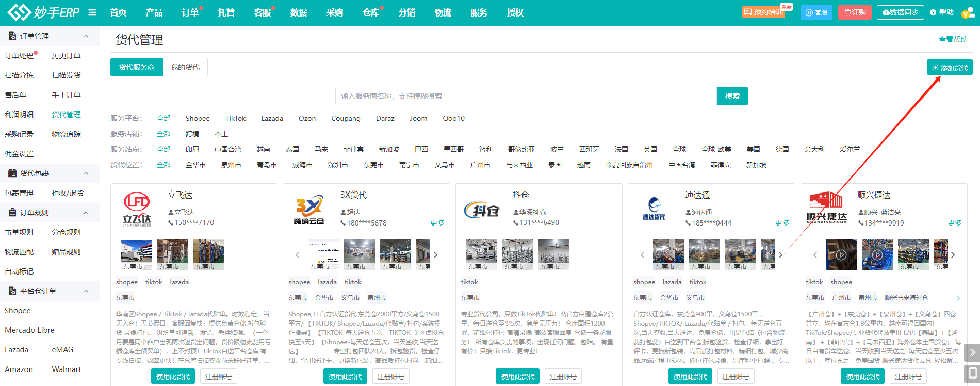Select Shopee in the 服务平台 filter

click(198, 118)
